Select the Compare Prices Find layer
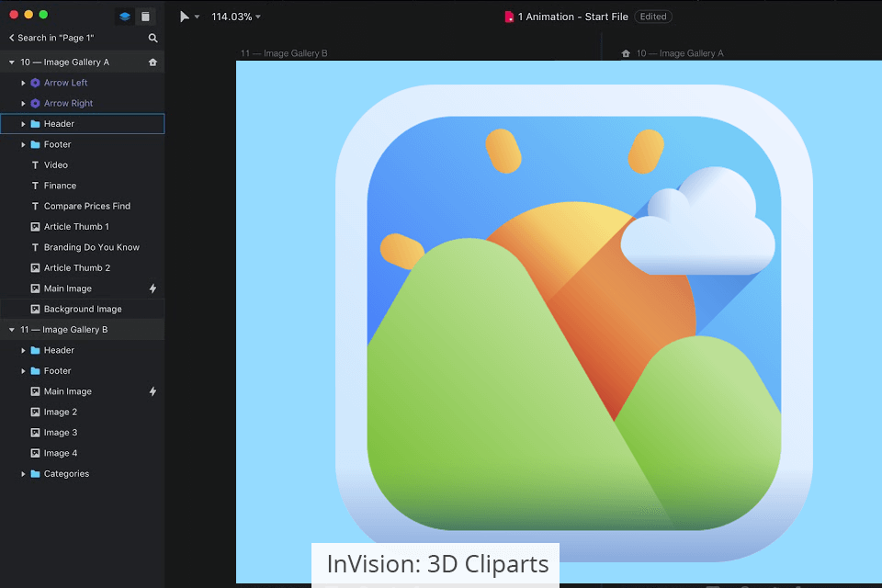882x588 pixels. [82, 207]
